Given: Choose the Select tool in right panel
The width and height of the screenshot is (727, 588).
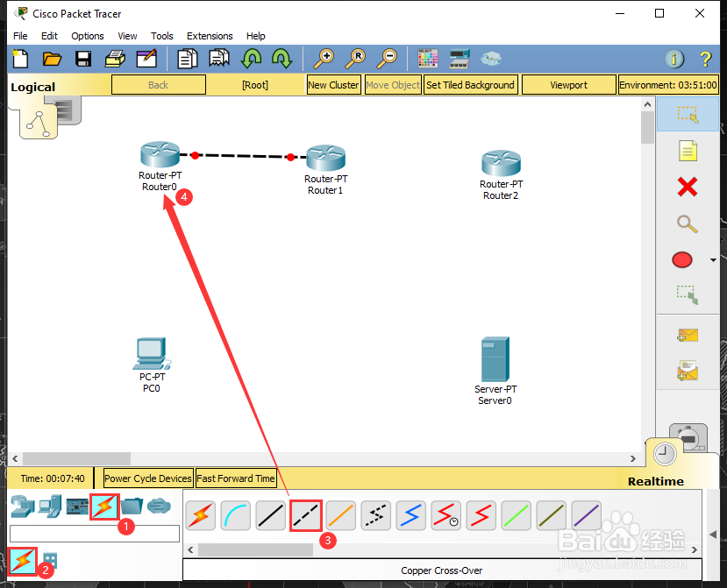Looking at the screenshot, I should 688,114.
